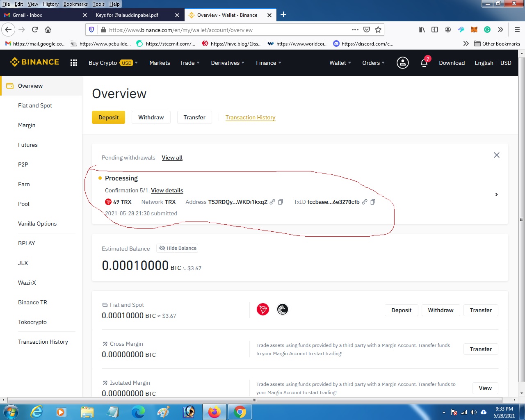Click the BTT coin icon in Fiat and Spot

click(x=283, y=309)
